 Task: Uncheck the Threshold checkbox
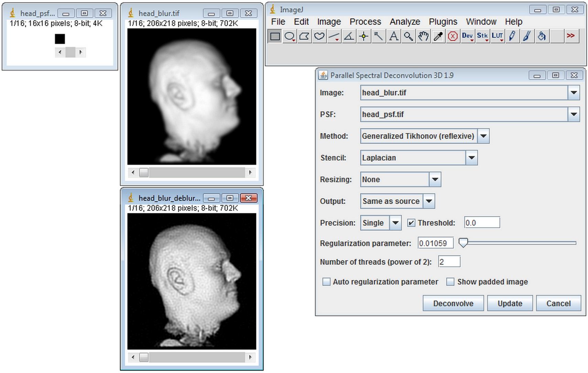pyautogui.click(x=411, y=223)
